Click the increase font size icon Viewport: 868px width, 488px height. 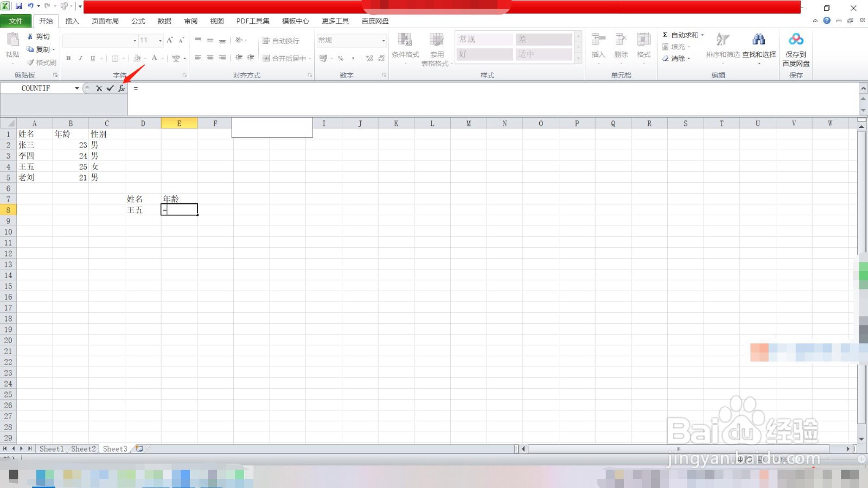[170, 40]
